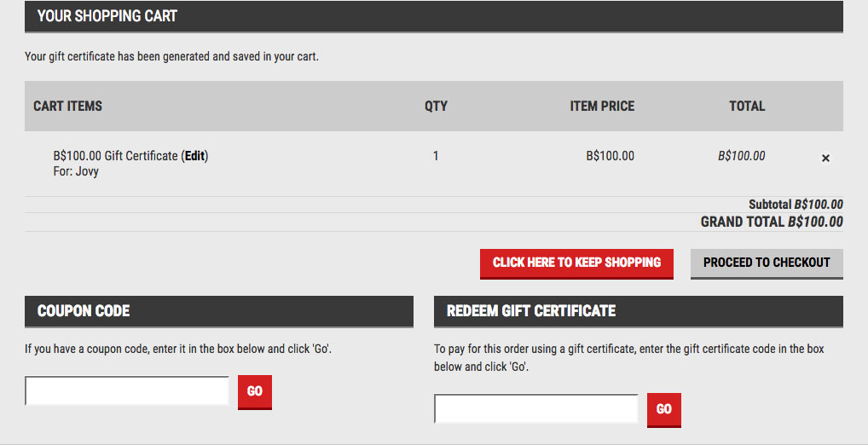Click the Total column header
Screen dimensions: 868x445
[746, 107]
